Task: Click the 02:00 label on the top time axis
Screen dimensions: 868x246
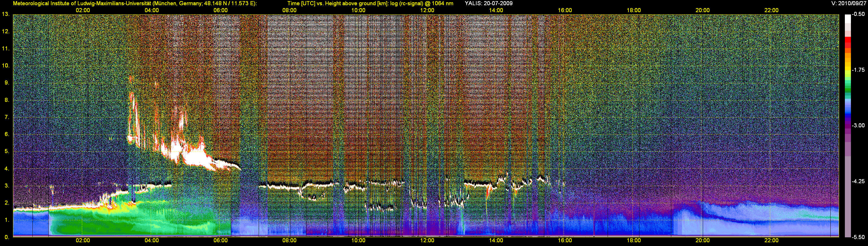Action: point(82,10)
